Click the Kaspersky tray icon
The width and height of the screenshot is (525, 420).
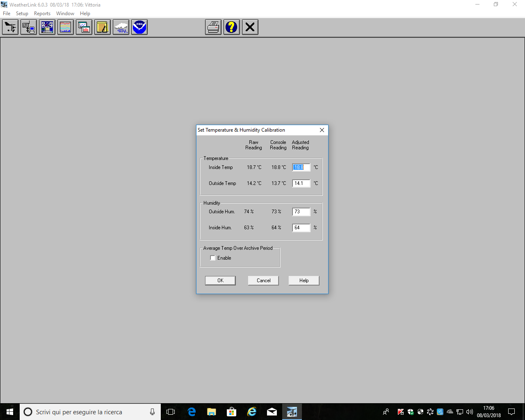[x=401, y=412]
